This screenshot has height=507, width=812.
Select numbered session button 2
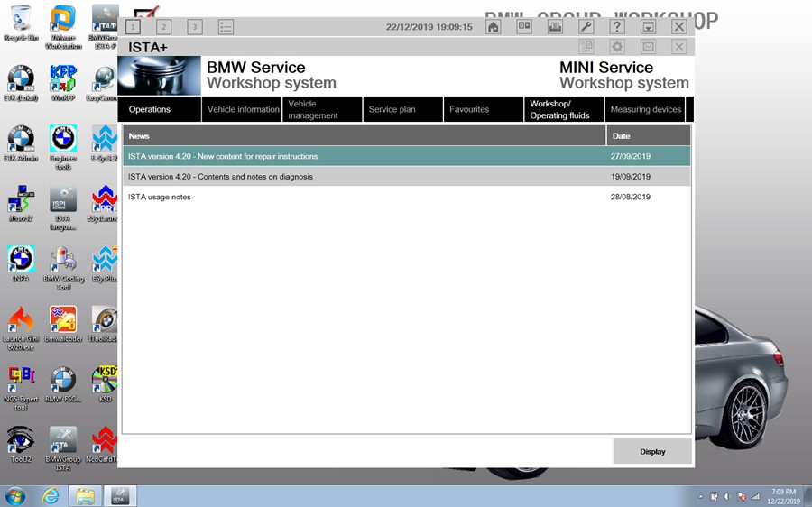[x=163, y=27]
